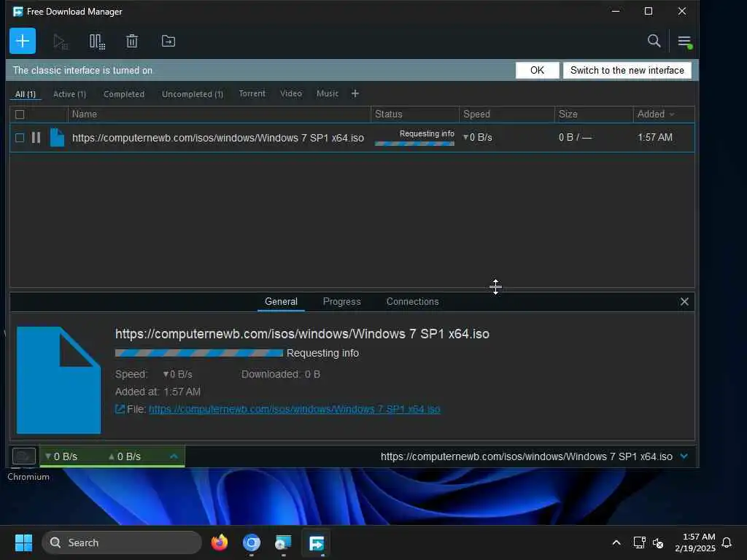Open the installer app taskbar icon
This screenshot has height=560, width=747.
tap(284, 542)
